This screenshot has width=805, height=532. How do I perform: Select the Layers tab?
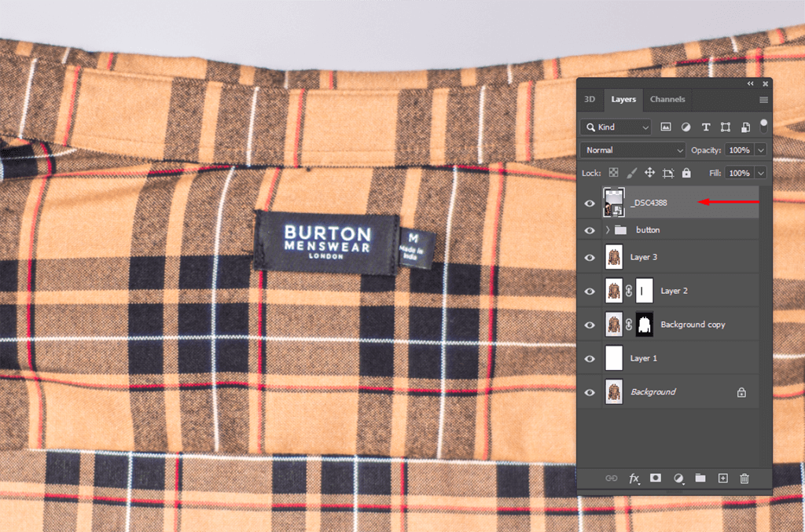623,99
